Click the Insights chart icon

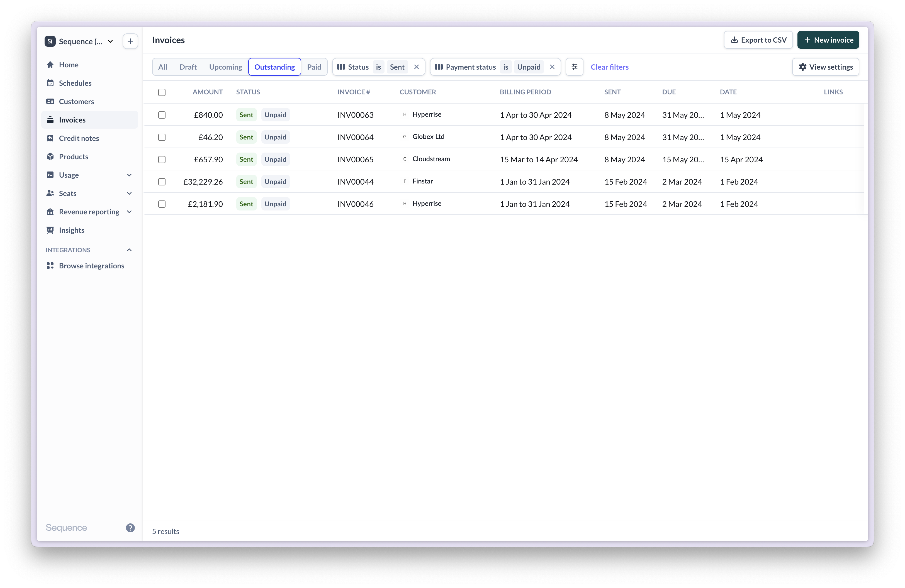point(50,230)
